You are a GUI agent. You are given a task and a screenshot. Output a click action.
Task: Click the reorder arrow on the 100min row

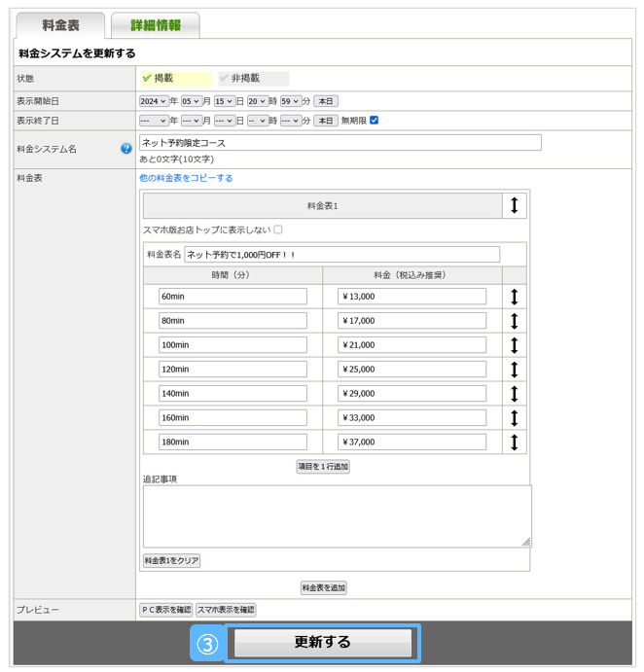(x=515, y=345)
